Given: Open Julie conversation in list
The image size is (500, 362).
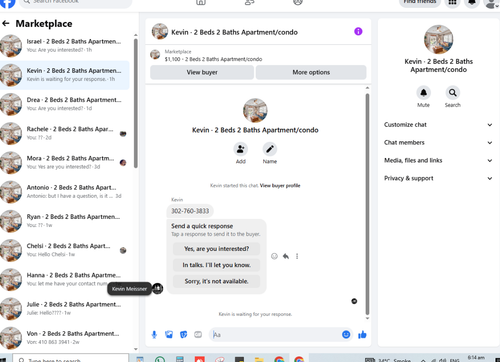Looking at the screenshot, I should (65, 309).
